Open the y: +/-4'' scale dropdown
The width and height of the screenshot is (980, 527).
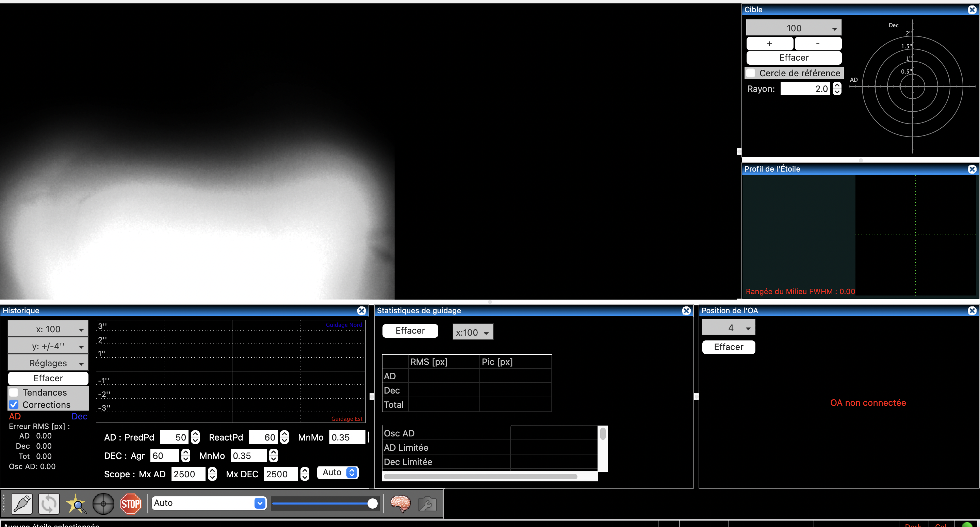[48, 346]
